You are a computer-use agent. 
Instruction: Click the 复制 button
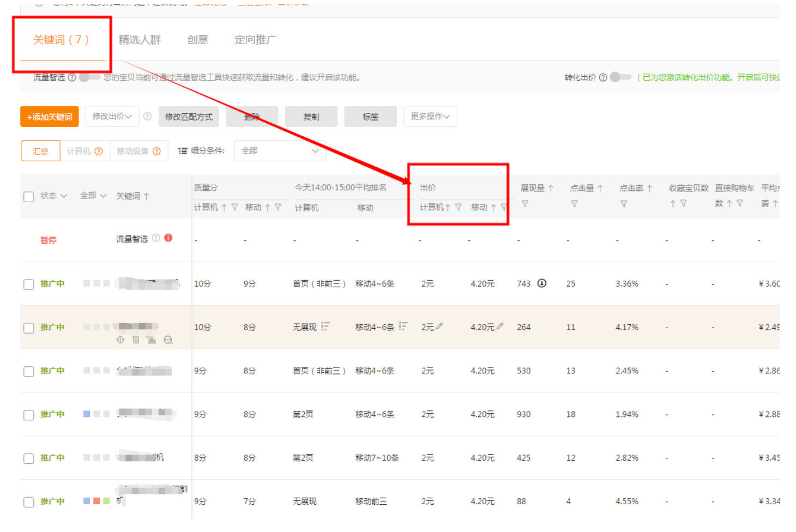311,117
